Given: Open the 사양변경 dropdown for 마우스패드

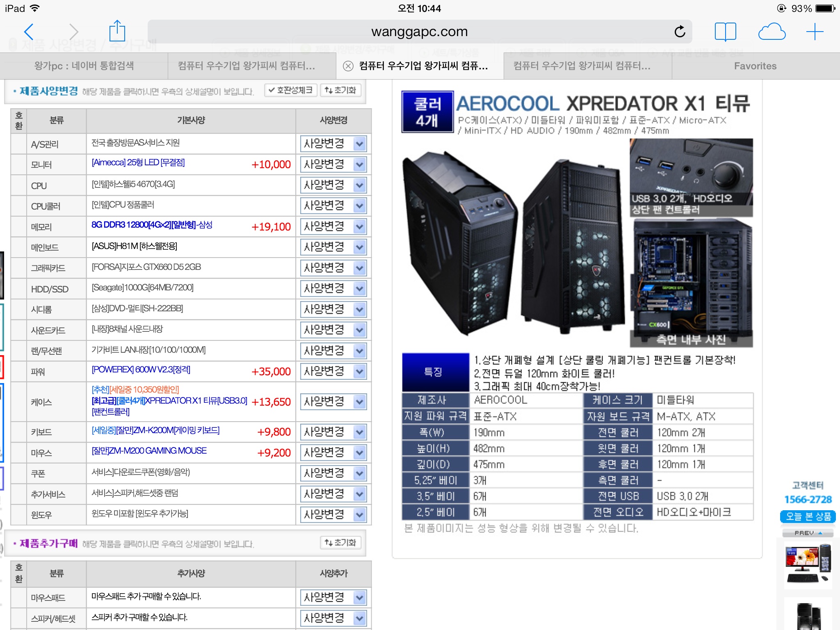Looking at the screenshot, I should pyautogui.click(x=333, y=598).
